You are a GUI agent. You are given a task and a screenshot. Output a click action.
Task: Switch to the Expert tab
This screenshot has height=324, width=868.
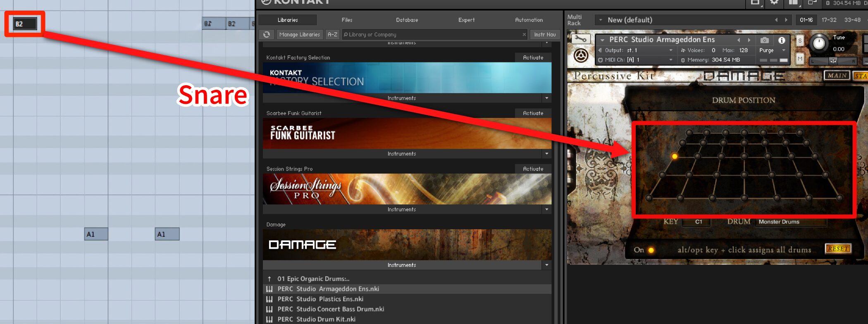pyautogui.click(x=466, y=20)
